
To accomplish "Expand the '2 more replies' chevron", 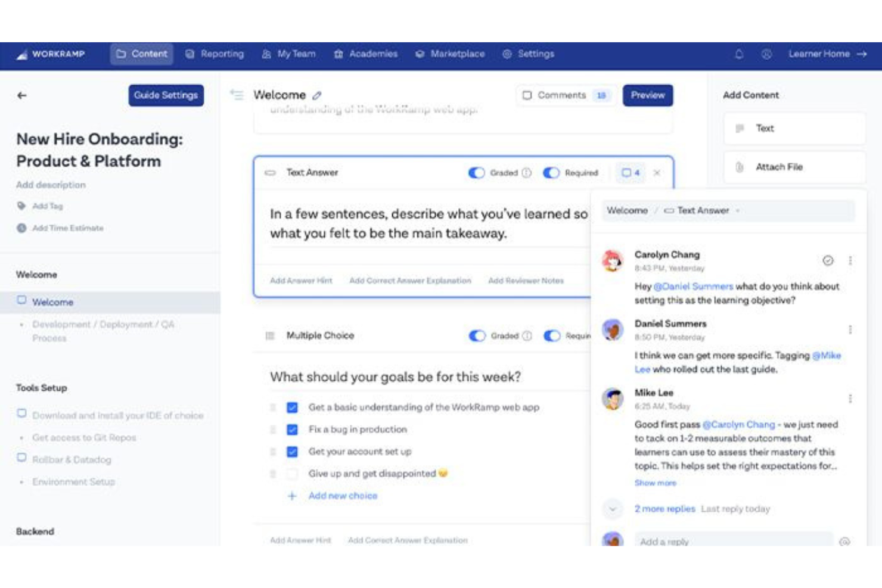I will (613, 509).
